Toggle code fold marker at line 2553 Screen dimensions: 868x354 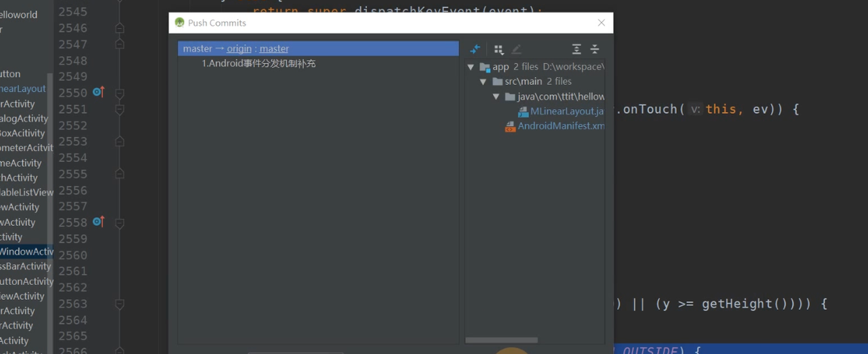pyautogui.click(x=119, y=141)
